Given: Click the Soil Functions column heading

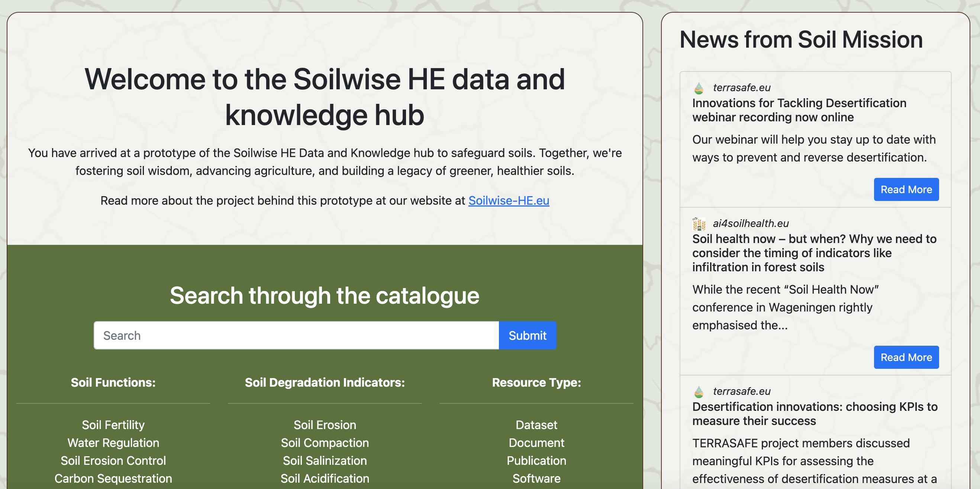Looking at the screenshot, I should [113, 382].
